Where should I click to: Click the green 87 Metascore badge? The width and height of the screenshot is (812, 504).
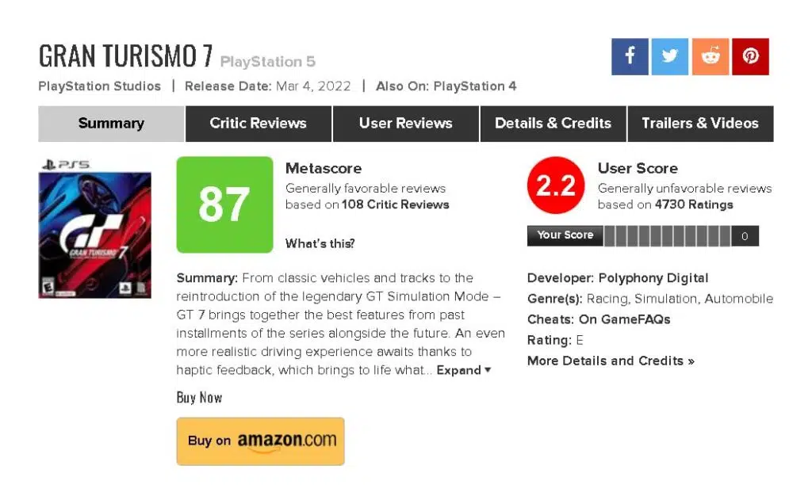click(x=224, y=205)
